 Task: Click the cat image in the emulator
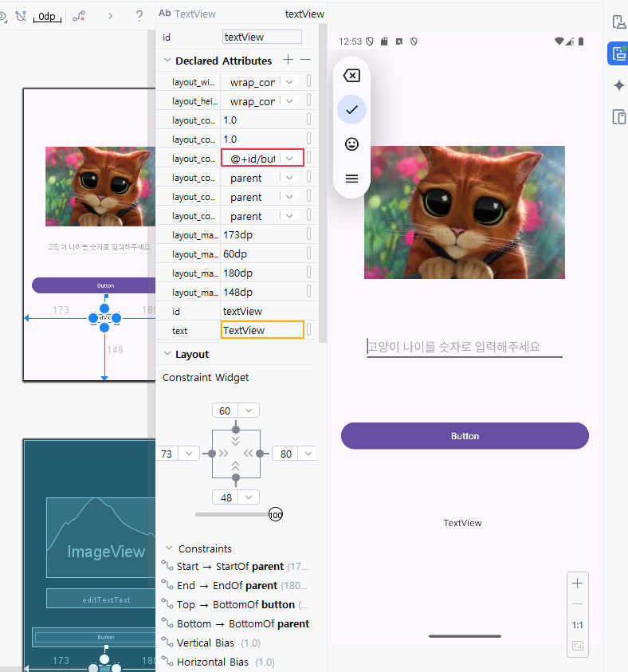[x=465, y=213]
